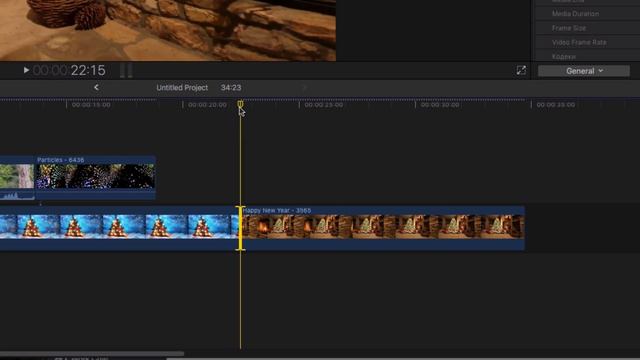Select the Happy New Year - 3565 clip

[x=383, y=228]
